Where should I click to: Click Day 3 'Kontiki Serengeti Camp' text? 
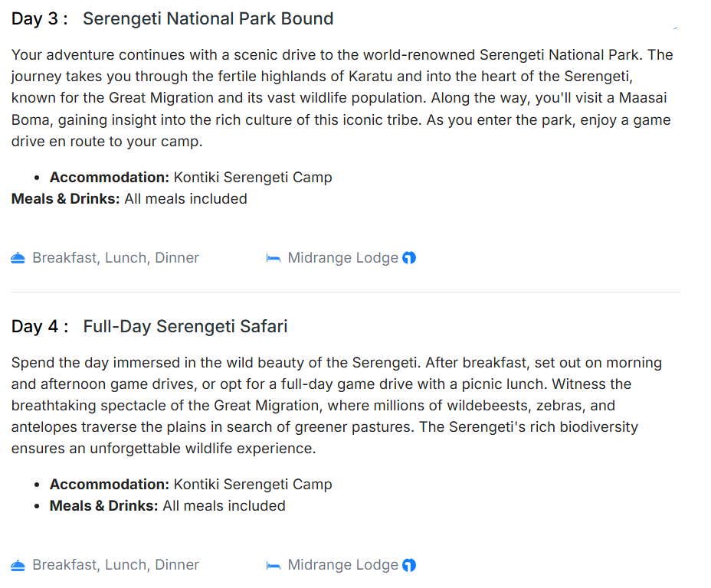pos(253,178)
